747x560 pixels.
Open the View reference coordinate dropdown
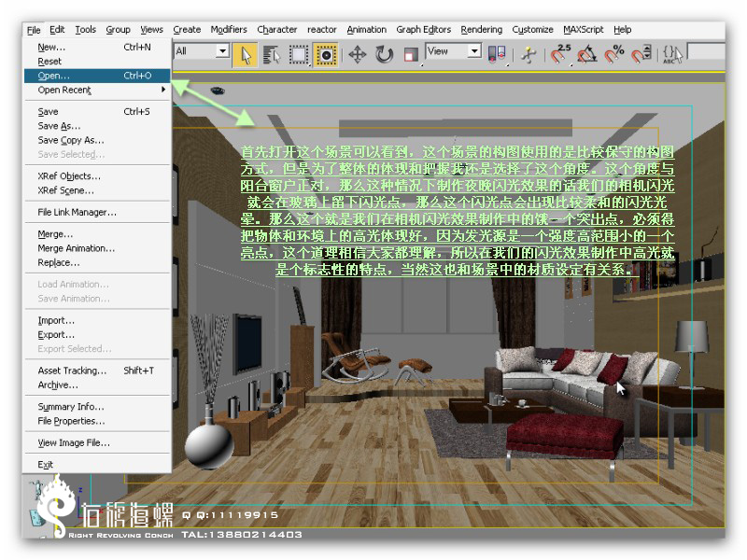click(453, 51)
